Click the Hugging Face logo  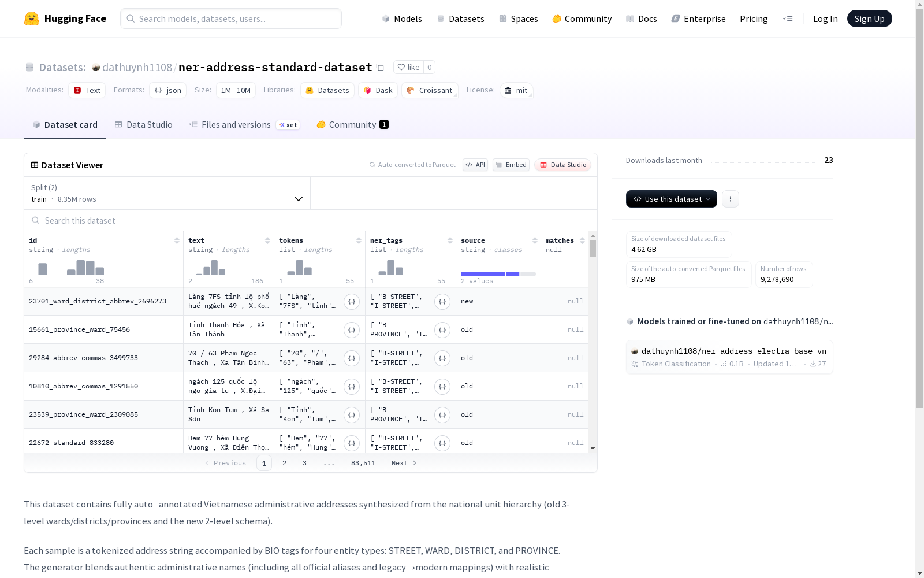65,18
